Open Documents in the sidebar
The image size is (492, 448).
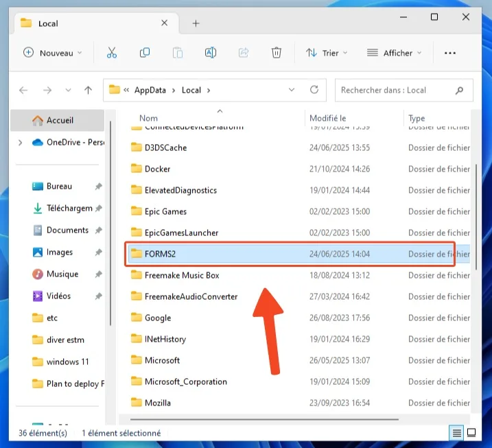(x=67, y=231)
